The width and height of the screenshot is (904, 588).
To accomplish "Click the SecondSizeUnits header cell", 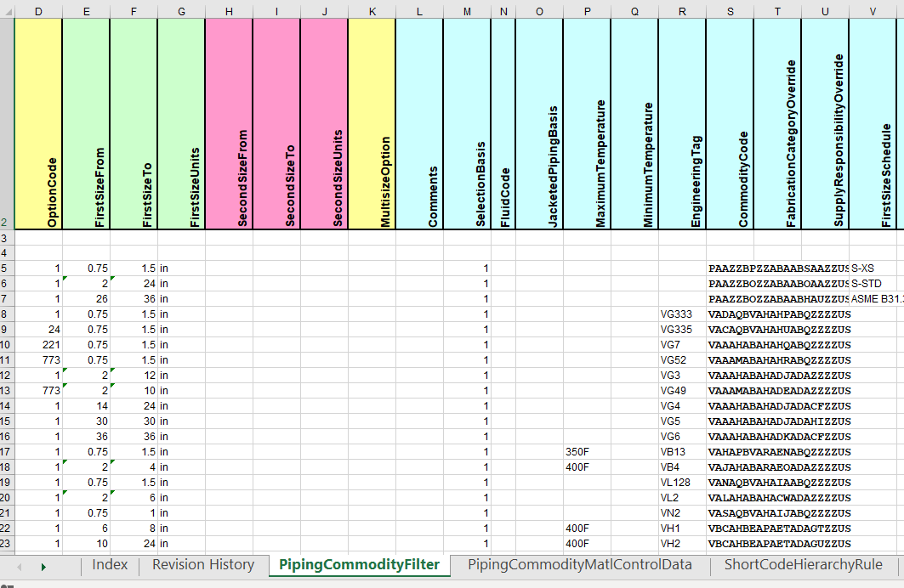I will click(324, 124).
